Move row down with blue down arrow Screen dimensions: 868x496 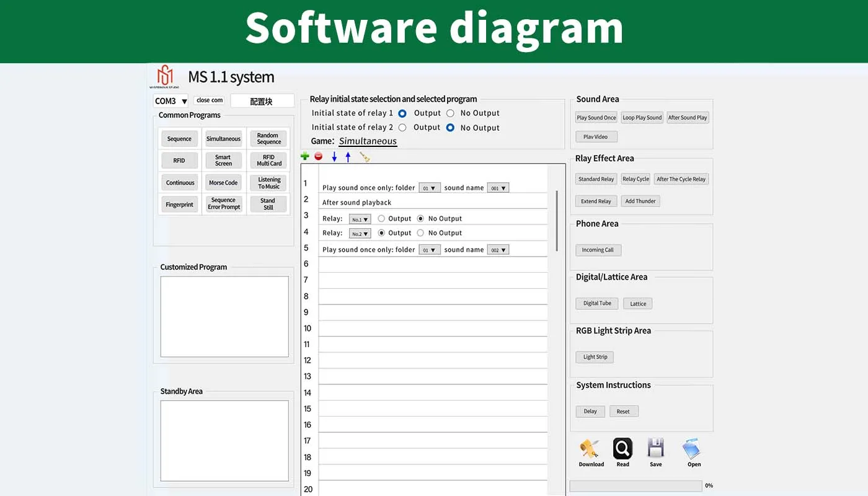334,157
